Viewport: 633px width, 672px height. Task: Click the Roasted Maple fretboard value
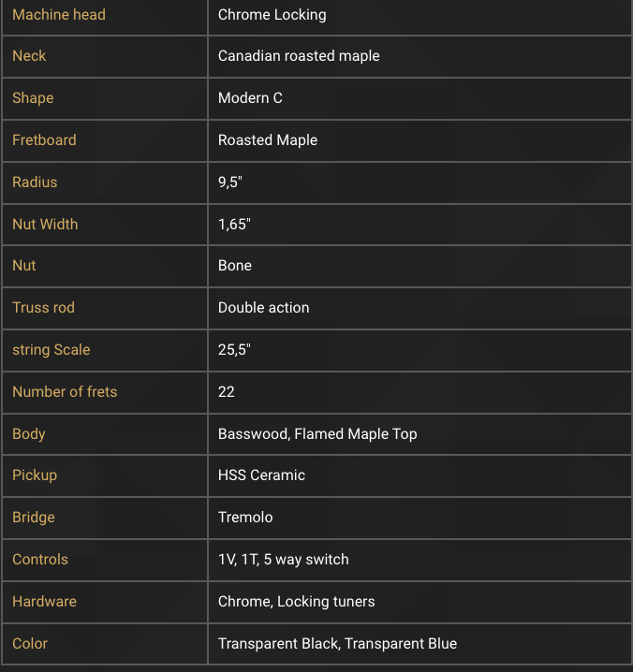[268, 140]
